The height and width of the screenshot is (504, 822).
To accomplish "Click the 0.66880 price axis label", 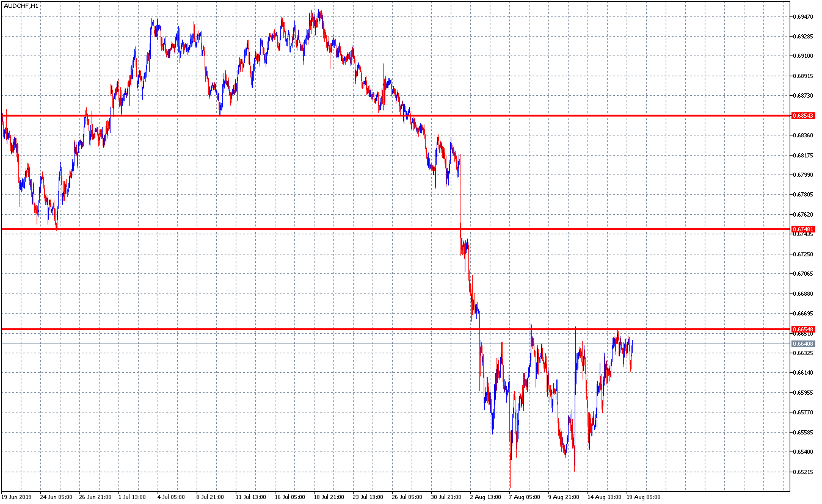I will pyautogui.click(x=803, y=294).
